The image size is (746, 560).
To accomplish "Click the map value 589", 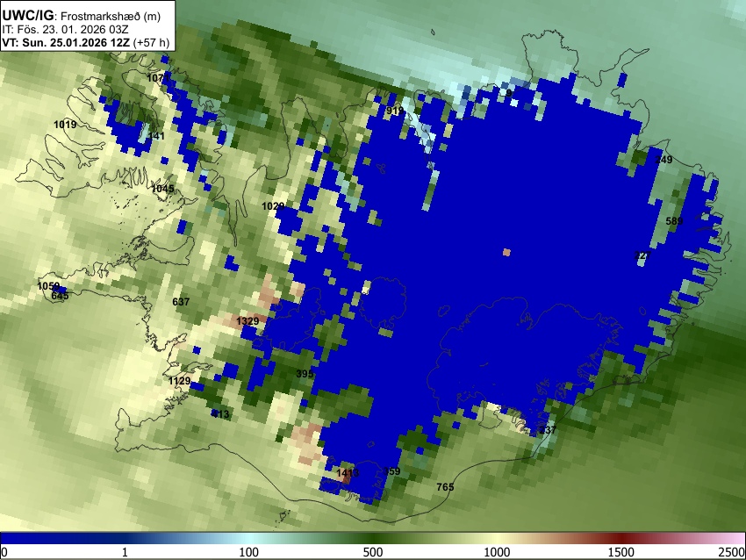I will [674, 221].
